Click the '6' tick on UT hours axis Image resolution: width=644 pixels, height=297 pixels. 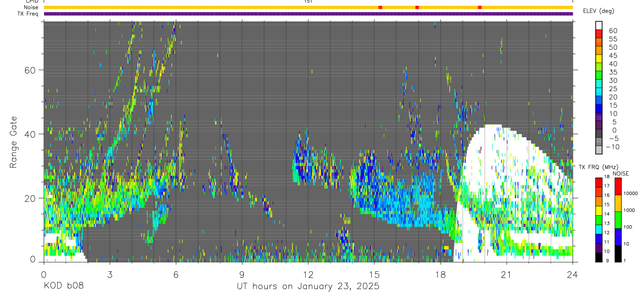click(x=176, y=274)
